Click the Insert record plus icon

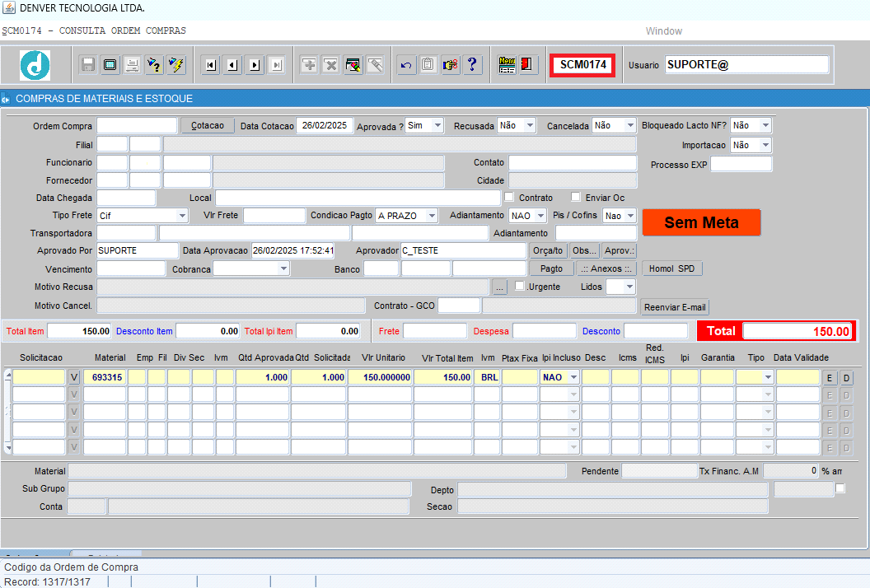(x=309, y=65)
